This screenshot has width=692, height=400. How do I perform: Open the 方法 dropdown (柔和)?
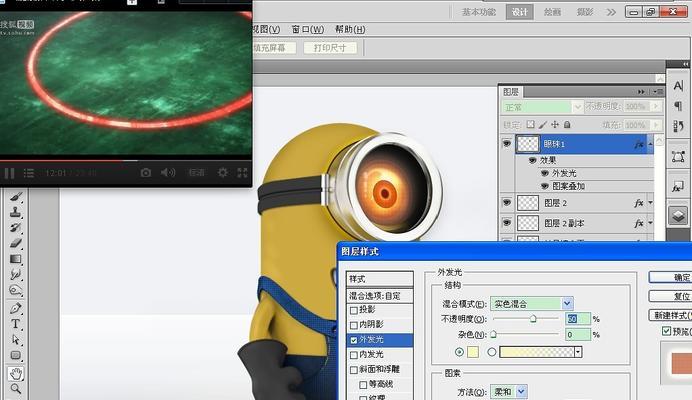pos(521,391)
